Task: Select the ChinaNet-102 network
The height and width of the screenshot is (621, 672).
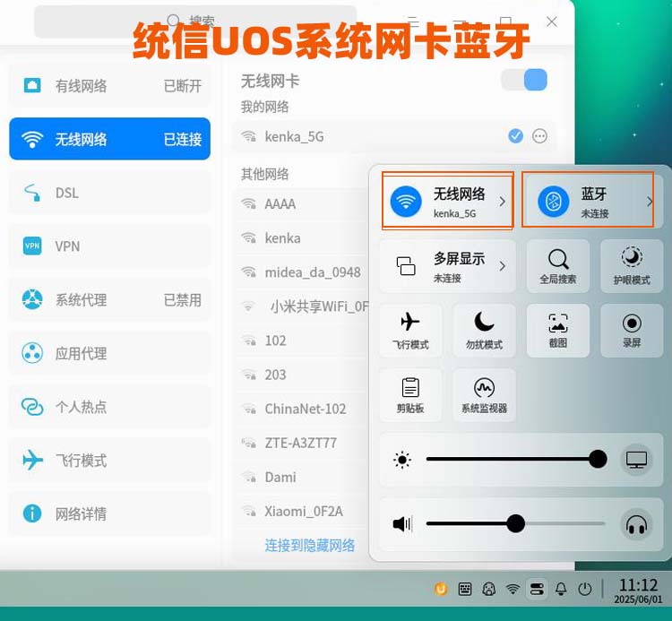Action: coord(300,409)
